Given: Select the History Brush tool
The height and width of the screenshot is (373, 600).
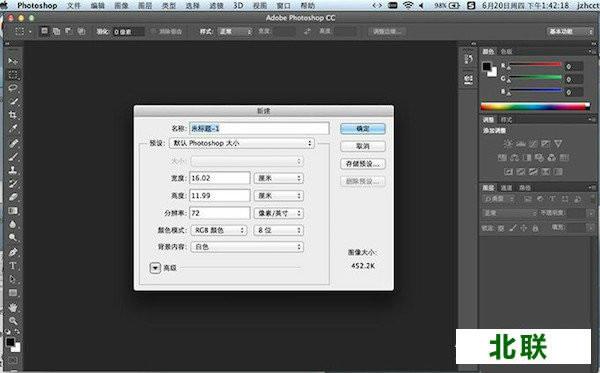Looking at the screenshot, I should click(13, 184).
